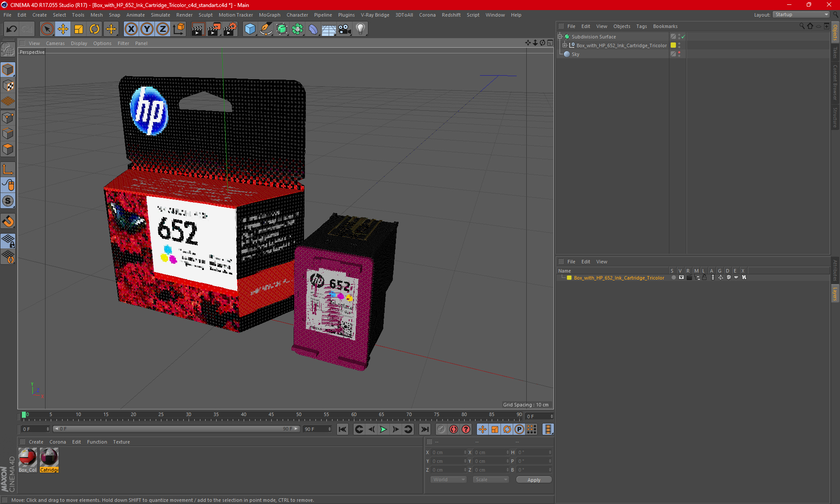Open the Mesh menu
Viewport: 840px width, 504px height.
click(96, 15)
